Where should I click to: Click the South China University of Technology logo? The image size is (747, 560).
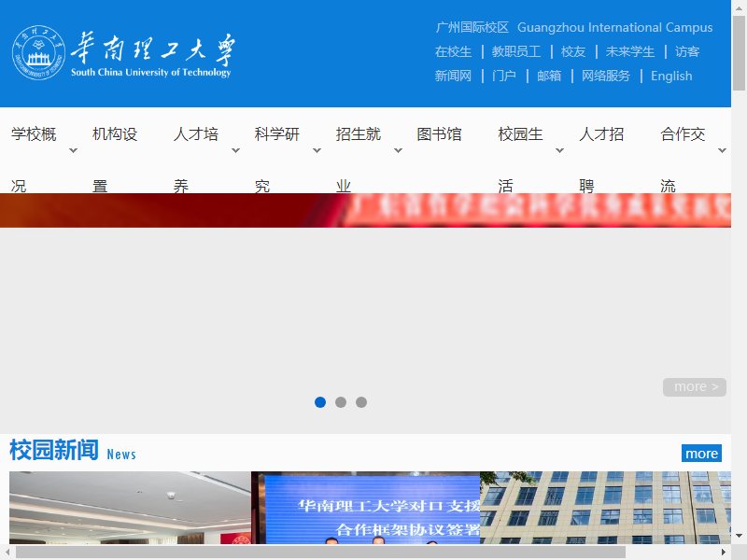123,53
